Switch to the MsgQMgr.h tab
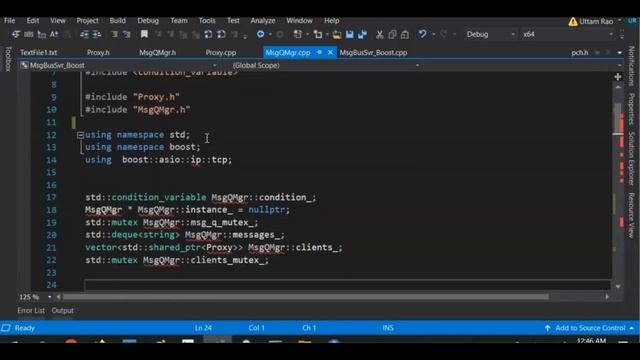The image size is (640, 360). click(x=158, y=53)
